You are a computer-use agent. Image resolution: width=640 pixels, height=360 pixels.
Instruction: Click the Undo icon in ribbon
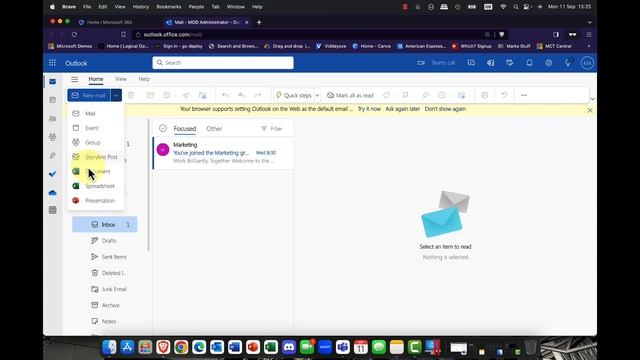coord(504,95)
